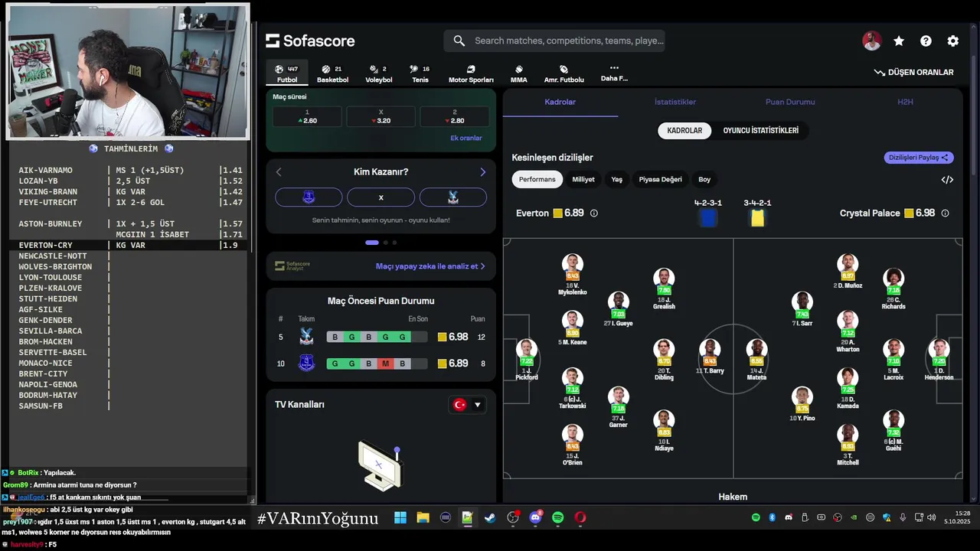This screenshot has width=980, height=551.
Task: Select home win odds 2.60
Action: point(307,116)
